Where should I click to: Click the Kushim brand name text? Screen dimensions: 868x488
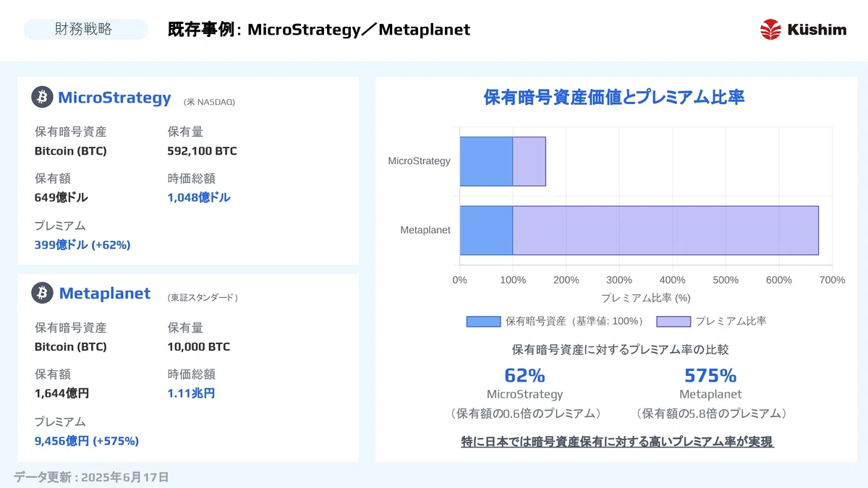[x=817, y=29]
